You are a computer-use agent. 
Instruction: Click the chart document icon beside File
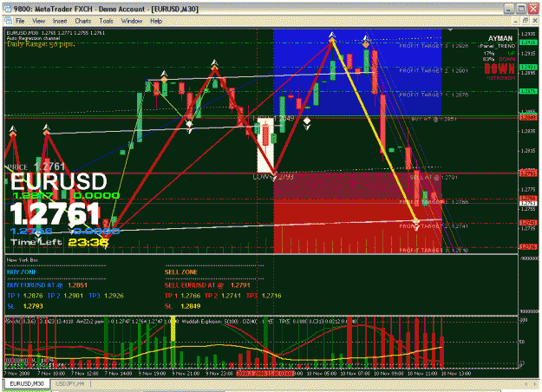pos(9,21)
